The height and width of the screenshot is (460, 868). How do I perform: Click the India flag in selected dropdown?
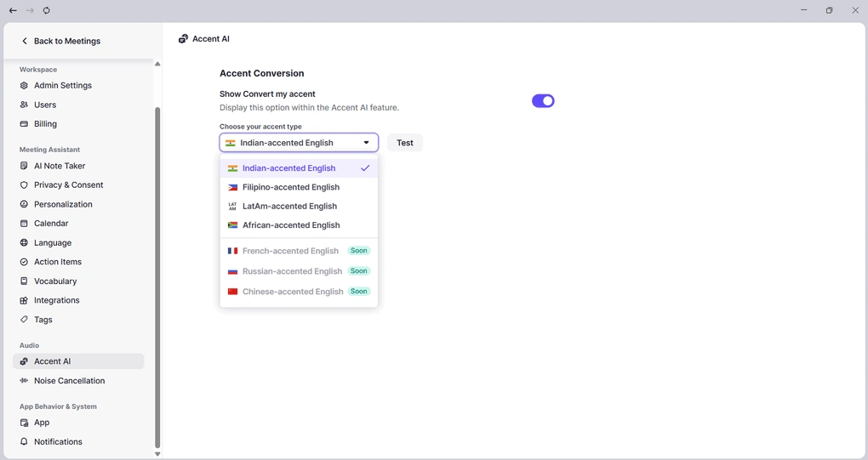click(231, 143)
